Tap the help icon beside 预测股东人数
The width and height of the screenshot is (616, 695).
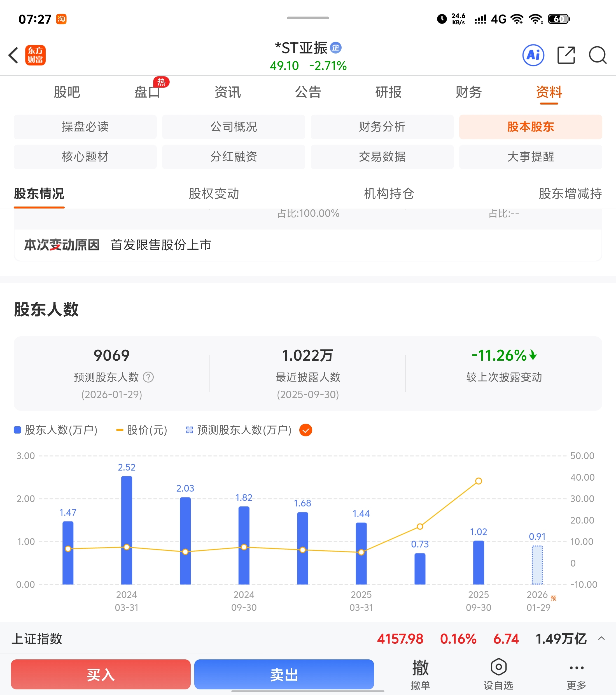click(x=148, y=377)
